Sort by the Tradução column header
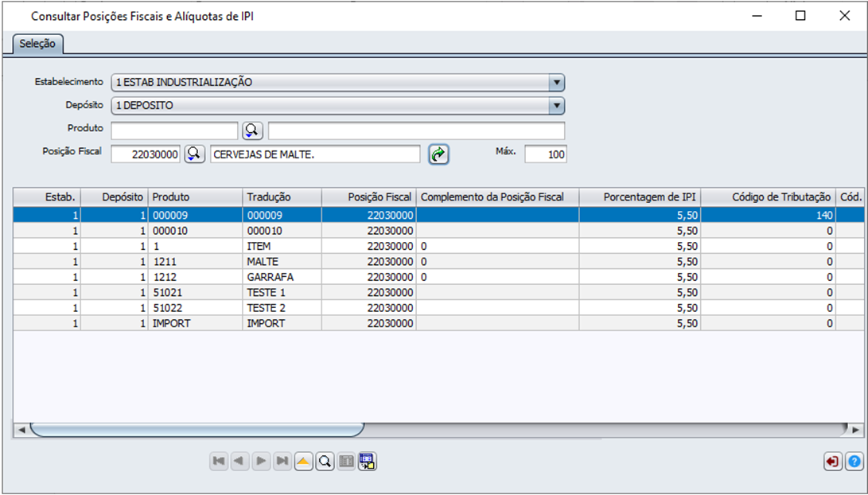 (x=282, y=197)
